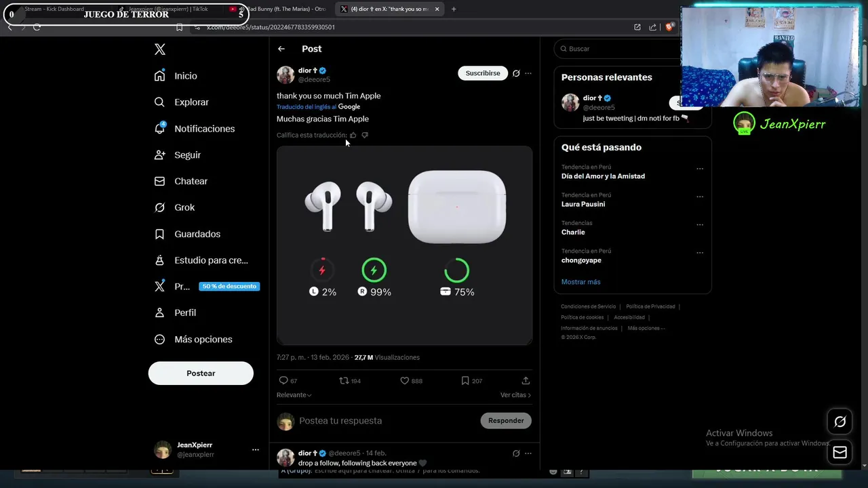The image size is (868, 488).
Task: Close the dior X post tab
Action: (x=437, y=9)
